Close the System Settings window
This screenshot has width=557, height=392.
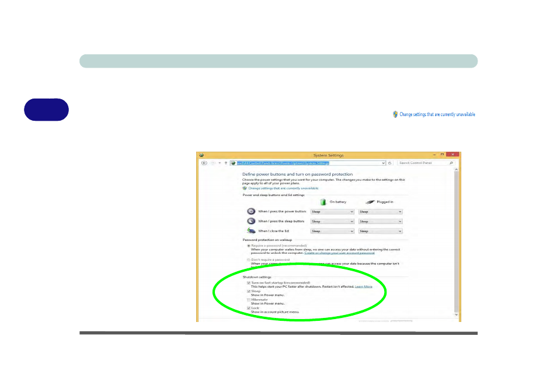pyautogui.click(x=453, y=155)
